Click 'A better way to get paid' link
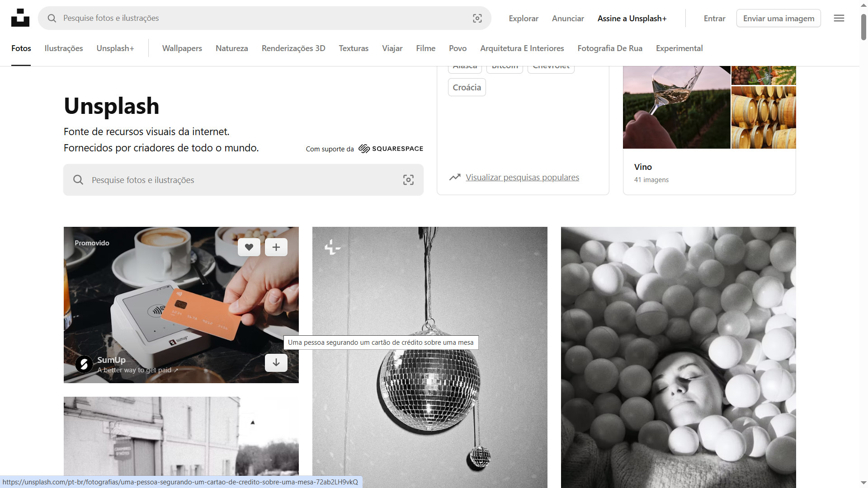Image resolution: width=868 pixels, height=488 pixels. pyautogui.click(x=138, y=370)
